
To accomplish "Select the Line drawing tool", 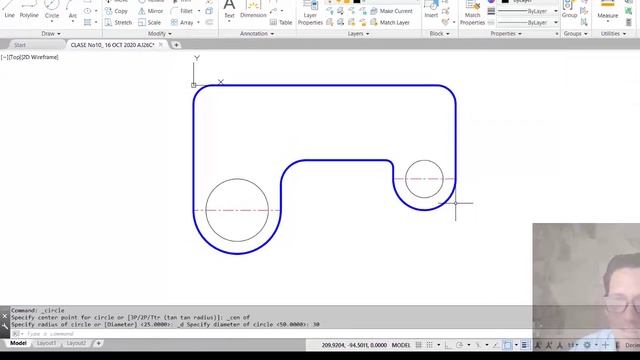I will pyautogui.click(x=9, y=10).
